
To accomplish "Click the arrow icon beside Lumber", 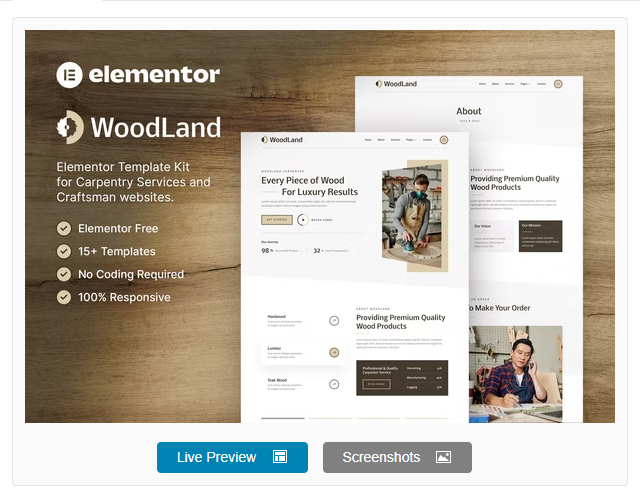I will (x=334, y=352).
